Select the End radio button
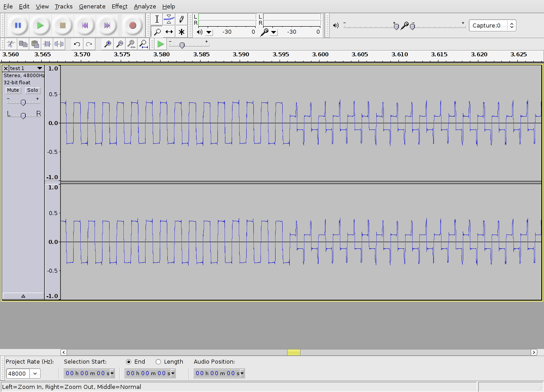This screenshot has width=544, height=392. coord(129,362)
